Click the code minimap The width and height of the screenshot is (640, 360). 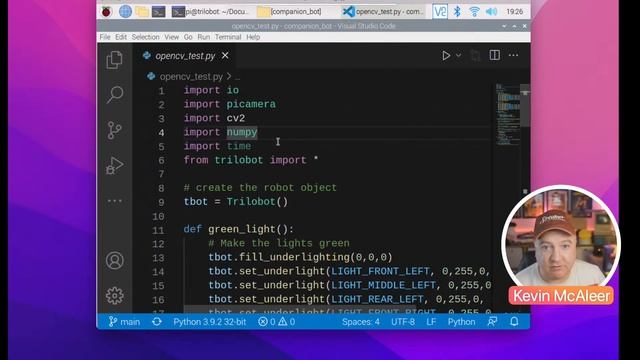(507, 115)
